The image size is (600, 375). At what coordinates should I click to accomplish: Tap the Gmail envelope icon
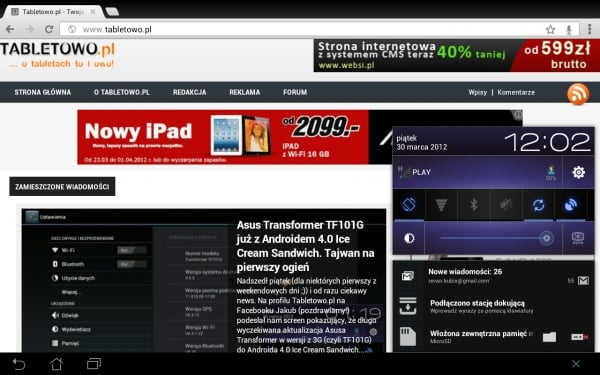click(583, 281)
